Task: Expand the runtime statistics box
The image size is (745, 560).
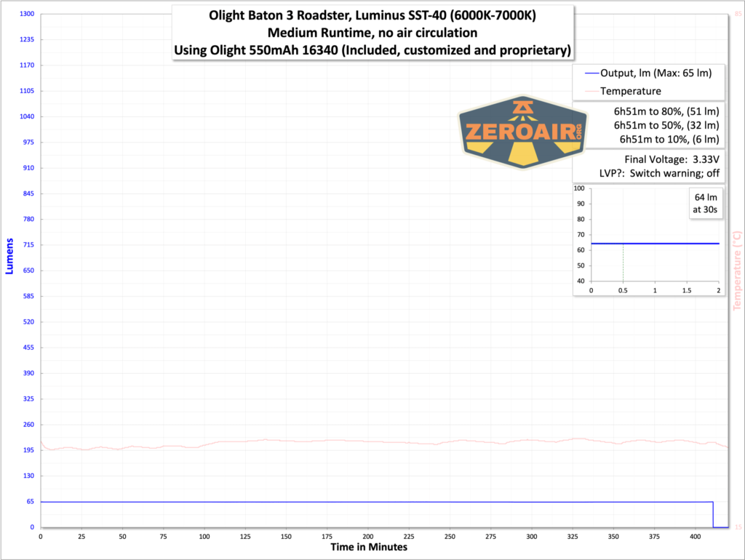Action: (667, 124)
